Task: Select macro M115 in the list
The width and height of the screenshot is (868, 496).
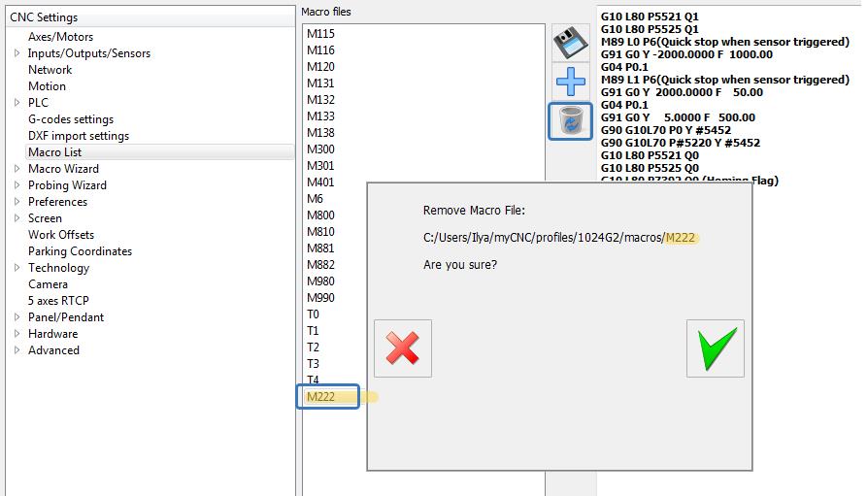Action: tap(320, 34)
